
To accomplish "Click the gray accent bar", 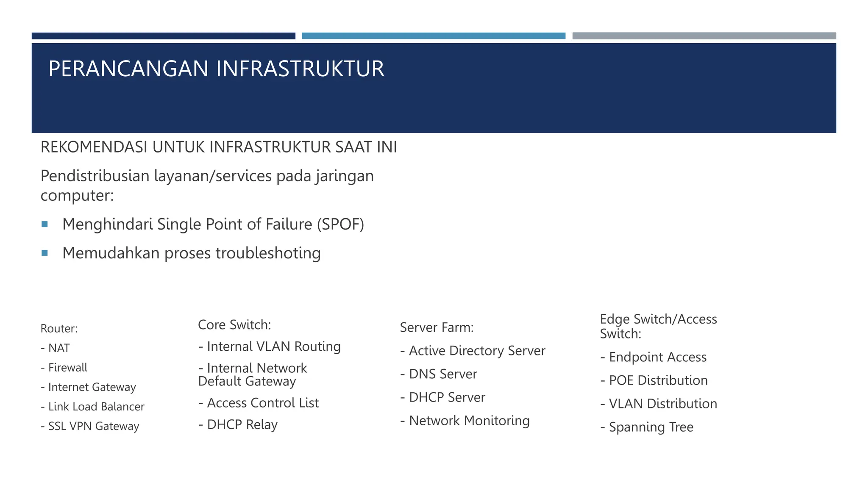I will click(x=704, y=36).
